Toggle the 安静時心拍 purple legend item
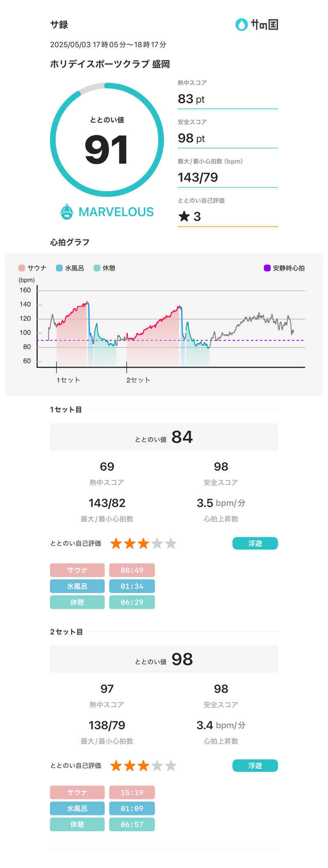The image size is (328, 868). pos(284,268)
